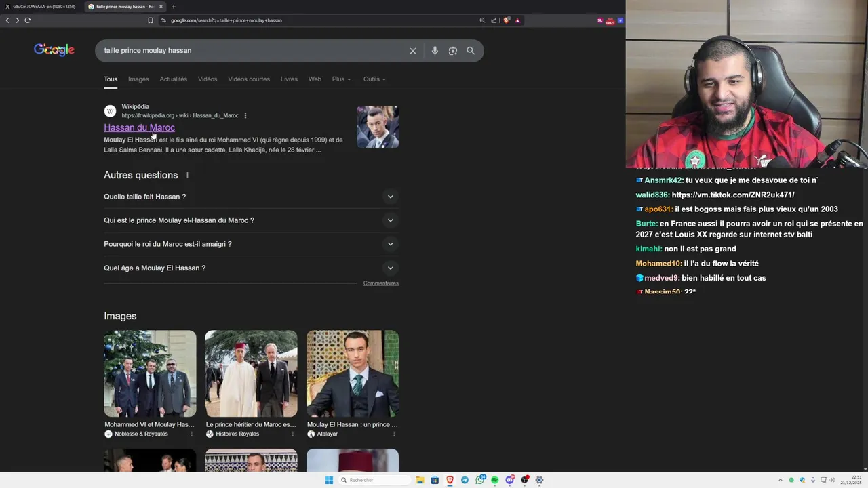868x488 pixels.
Task: Open options menu for Noblesse & Royautés image
Action: (191, 434)
